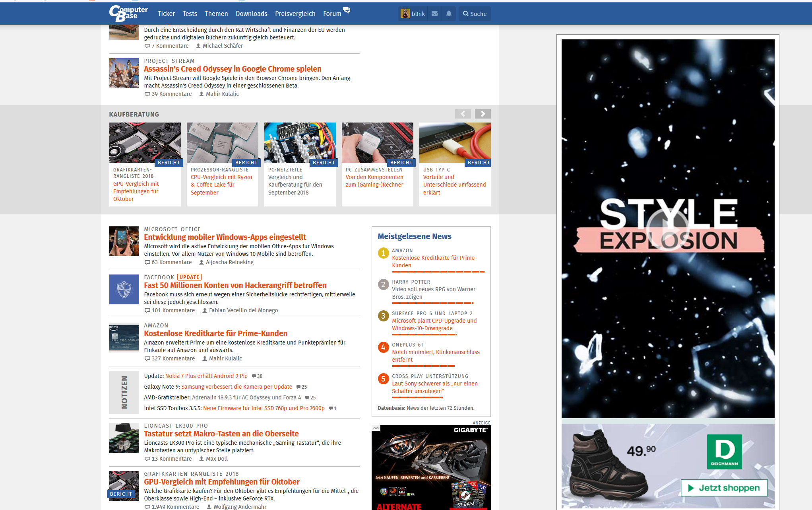Open the USB Typ C cable thumbnail

point(455,142)
